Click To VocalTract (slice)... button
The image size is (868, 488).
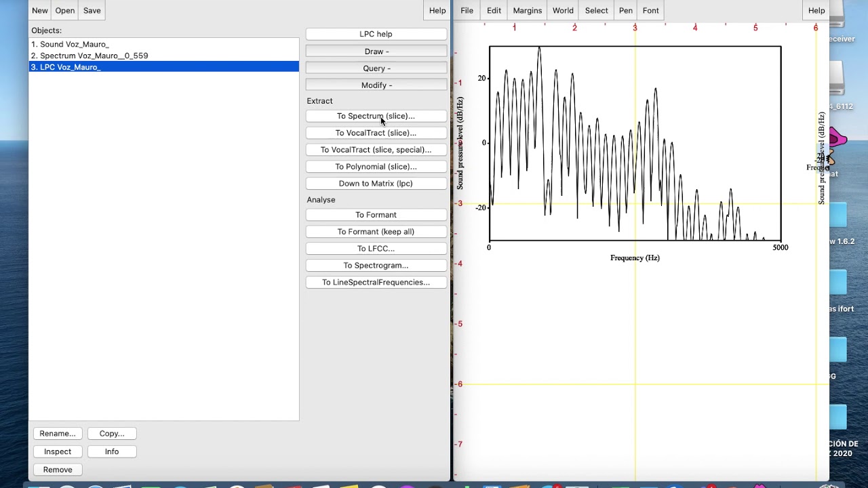click(x=376, y=133)
